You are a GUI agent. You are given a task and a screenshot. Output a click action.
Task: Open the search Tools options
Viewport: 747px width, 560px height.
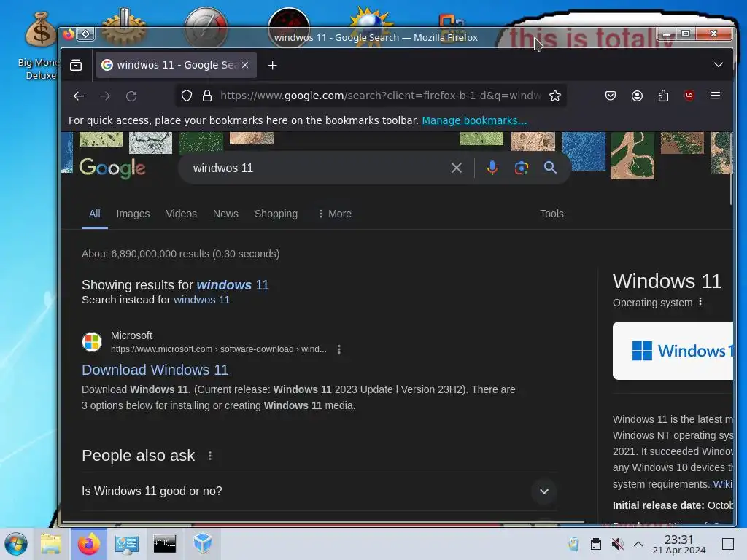tap(551, 214)
